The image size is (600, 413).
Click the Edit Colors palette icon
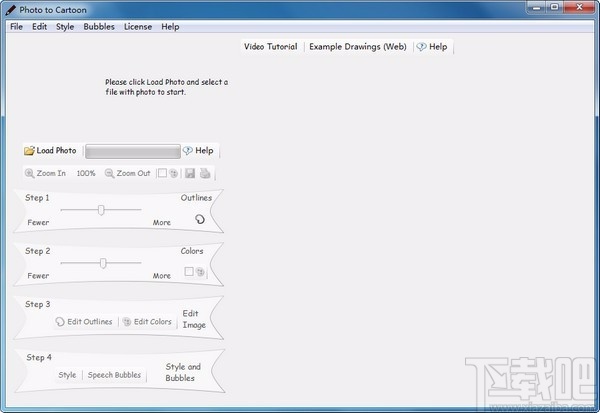[x=127, y=322]
